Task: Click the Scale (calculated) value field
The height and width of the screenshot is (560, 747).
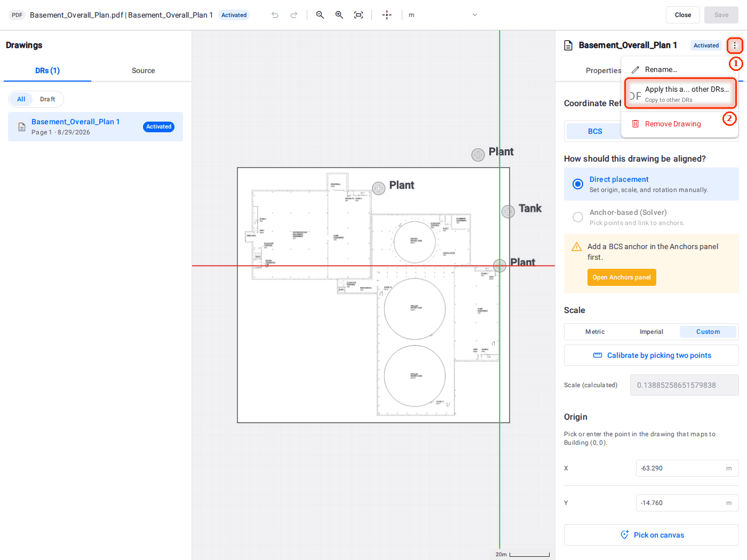Action: click(685, 385)
